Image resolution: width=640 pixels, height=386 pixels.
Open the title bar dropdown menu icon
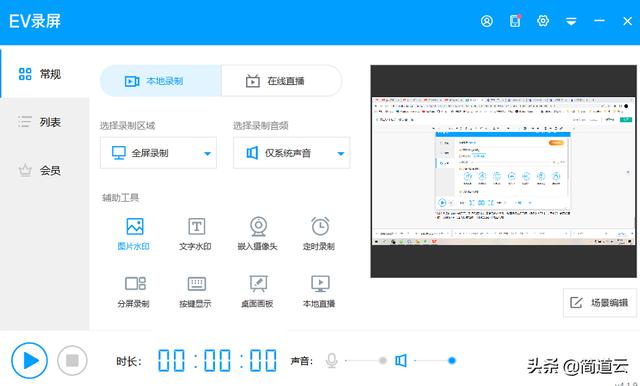pos(571,22)
